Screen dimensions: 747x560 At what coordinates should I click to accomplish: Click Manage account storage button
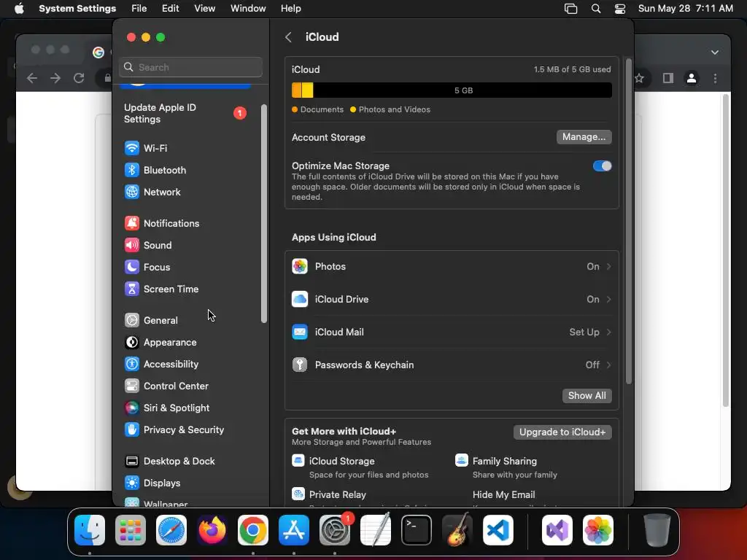coord(584,137)
